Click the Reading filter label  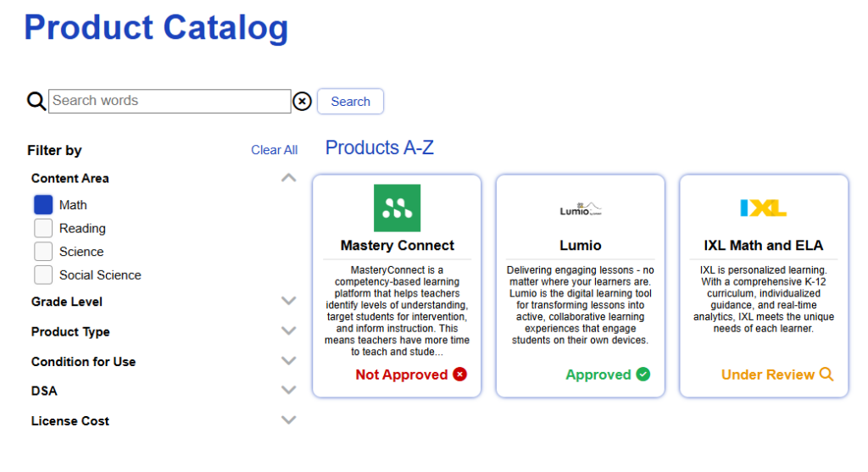(x=82, y=229)
